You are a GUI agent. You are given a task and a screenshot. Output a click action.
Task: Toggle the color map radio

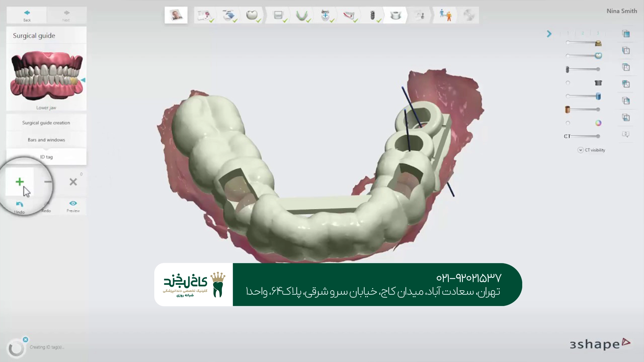[x=568, y=123]
